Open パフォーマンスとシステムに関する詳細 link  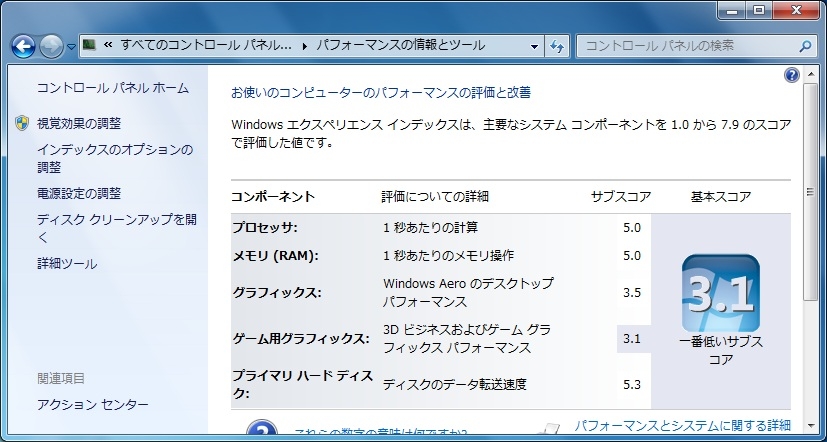coord(682,425)
